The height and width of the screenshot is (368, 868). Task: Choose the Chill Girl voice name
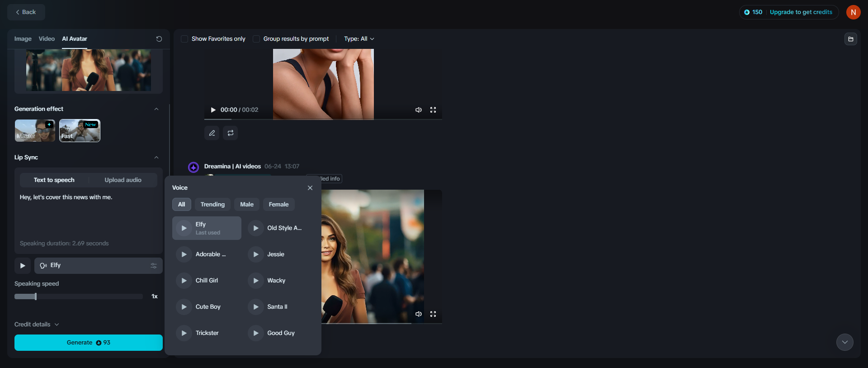click(207, 281)
